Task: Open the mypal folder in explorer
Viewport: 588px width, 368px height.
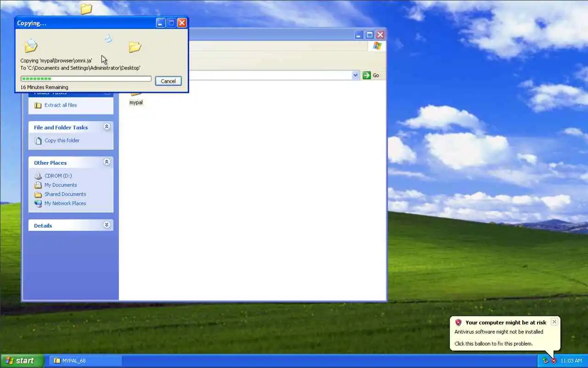Action: (136, 99)
